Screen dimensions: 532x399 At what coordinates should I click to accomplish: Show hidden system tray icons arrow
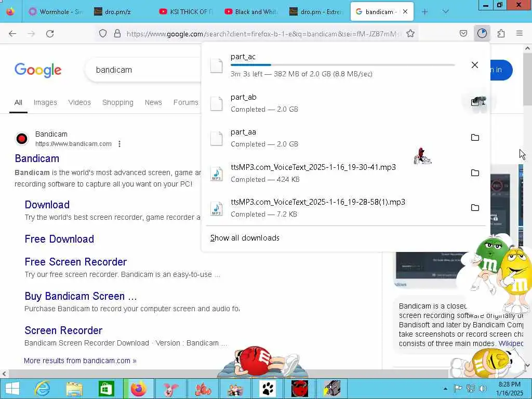445,389
